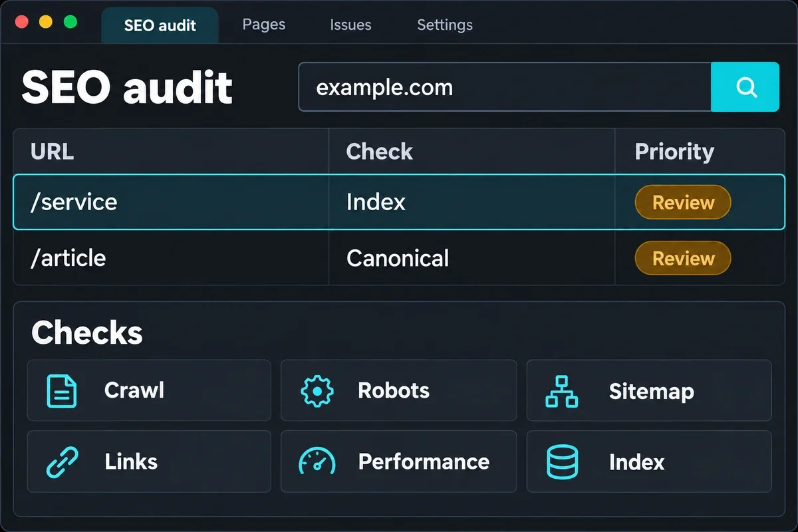Open the Pages tab

(x=264, y=25)
